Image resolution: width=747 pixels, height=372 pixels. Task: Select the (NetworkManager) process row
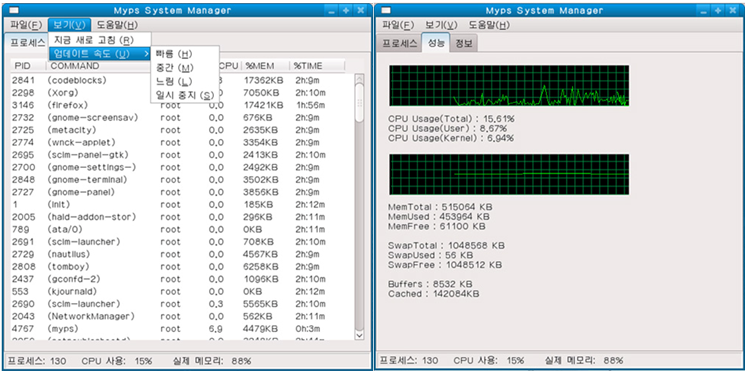(182, 316)
